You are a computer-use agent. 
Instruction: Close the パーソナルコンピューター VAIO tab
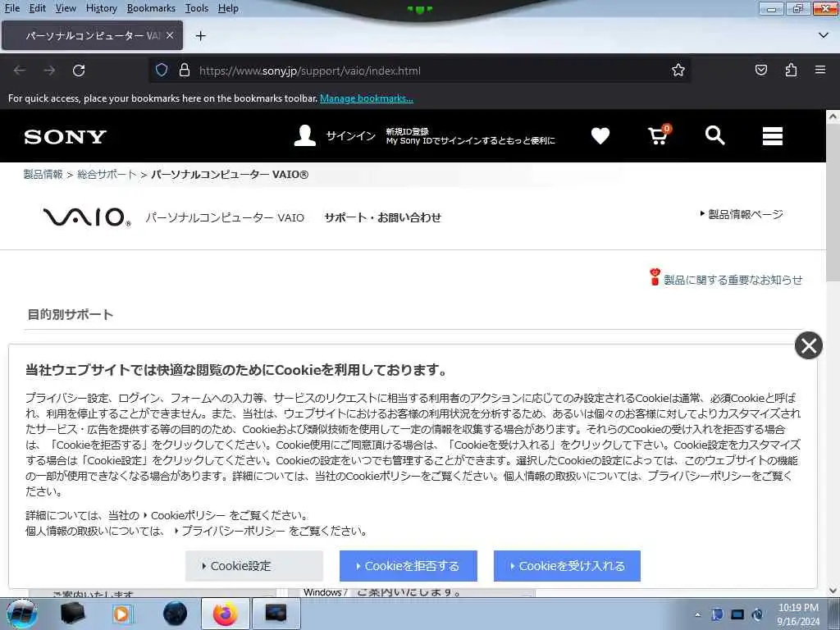pyautogui.click(x=169, y=35)
